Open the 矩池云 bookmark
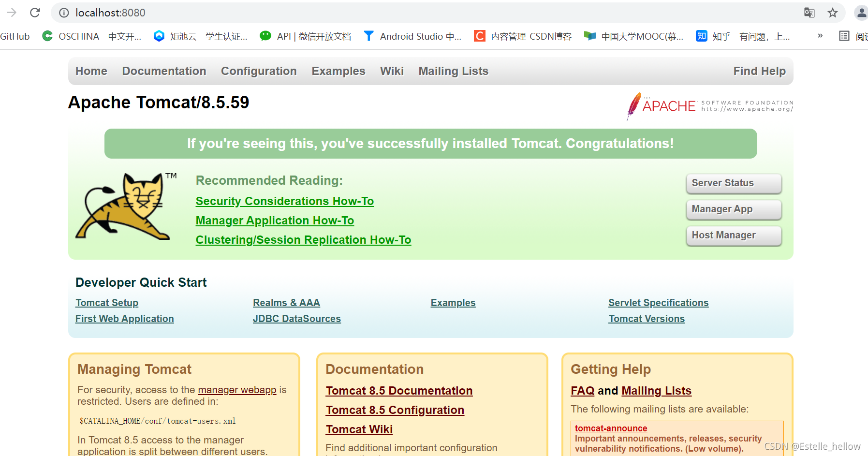The image size is (868, 456). pyautogui.click(x=200, y=36)
